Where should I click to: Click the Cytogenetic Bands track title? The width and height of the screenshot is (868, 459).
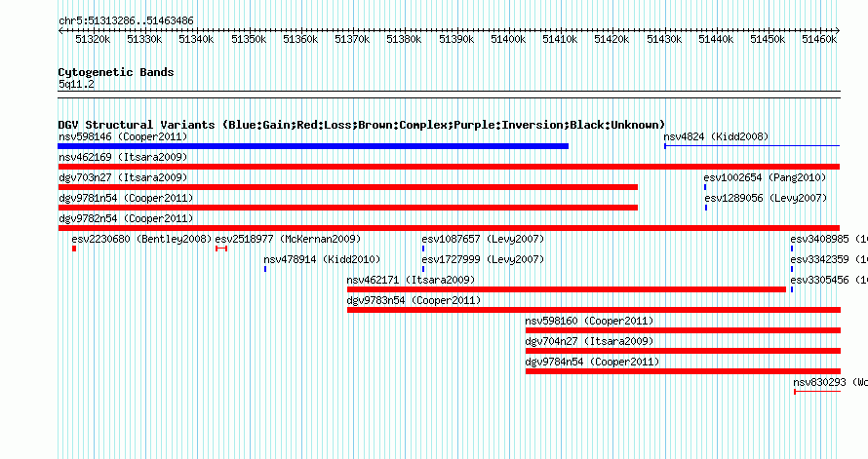(x=116, y=72)
